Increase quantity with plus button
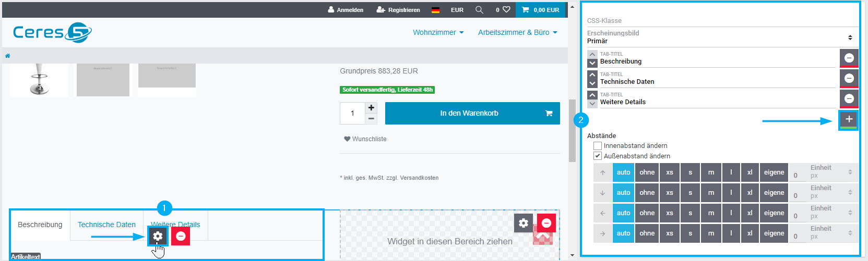 tap(371, 108)
